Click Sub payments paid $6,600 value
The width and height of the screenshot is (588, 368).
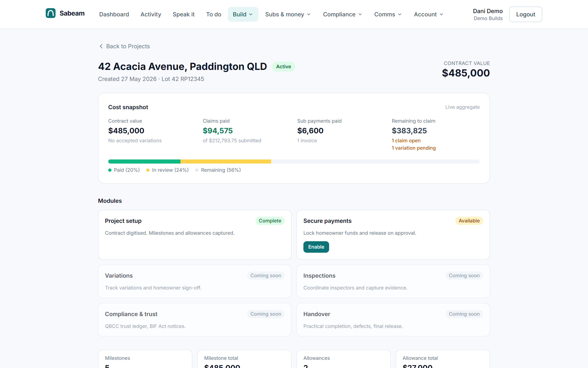click(x=310, y=131)
